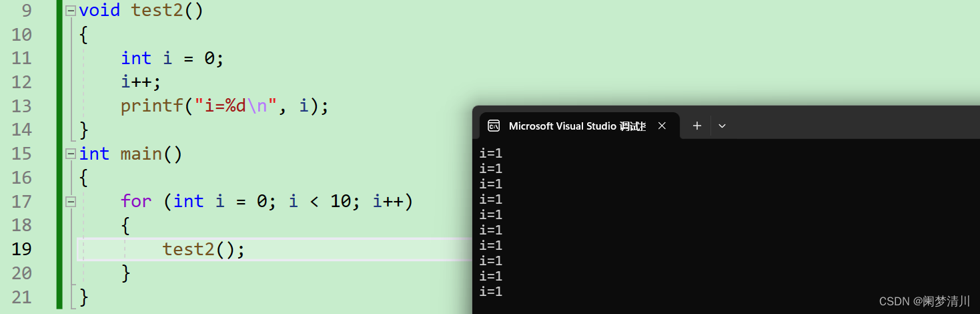Click line number 13 in the margin
The height and width of the screenshot is (314, 980).
(21, 106)
